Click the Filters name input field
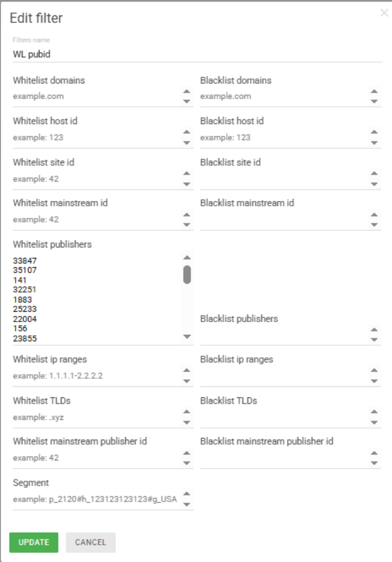Image resolution: width=392 pixels, height=562 pixels. tap(197, 54)
